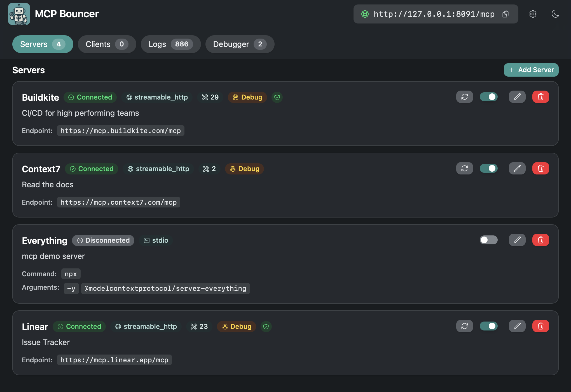
Task: Click the Connected status badge on Context7
Action: (92, 169)
